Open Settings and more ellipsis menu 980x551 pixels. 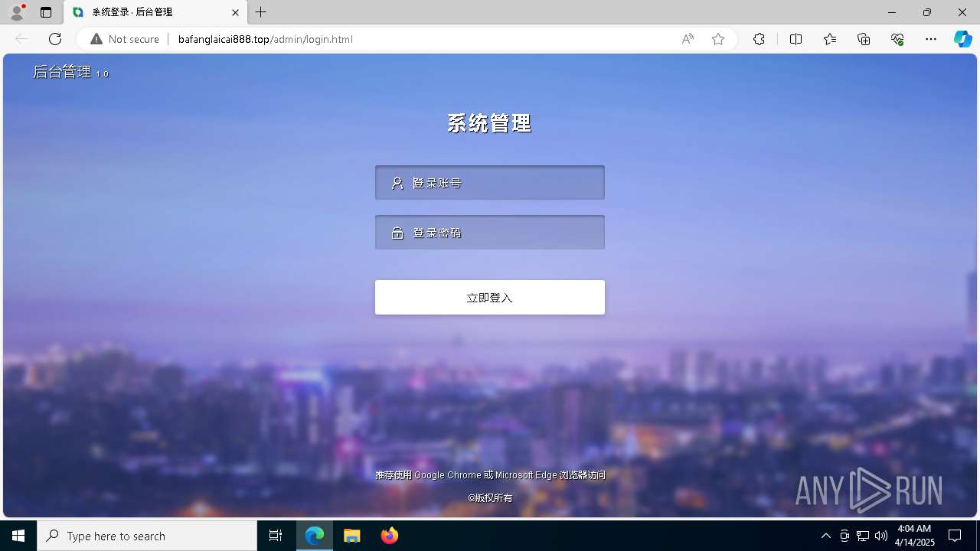pos(931,39)
